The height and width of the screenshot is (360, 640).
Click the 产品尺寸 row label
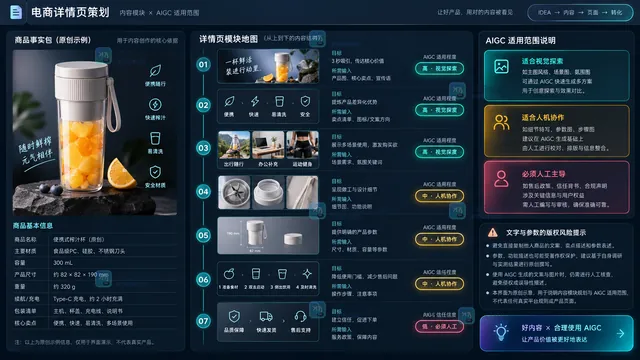point(25,275)
